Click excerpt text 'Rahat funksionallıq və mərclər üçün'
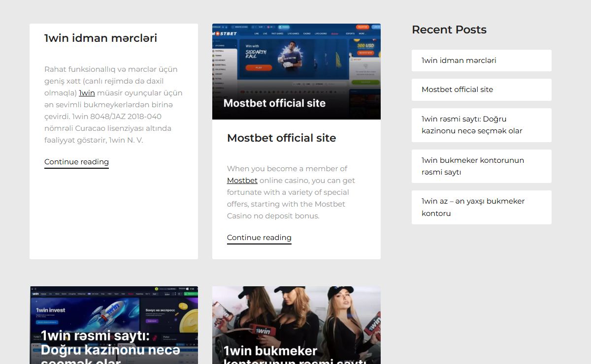This screenshot has width=591, height=364. coord(111,69)
